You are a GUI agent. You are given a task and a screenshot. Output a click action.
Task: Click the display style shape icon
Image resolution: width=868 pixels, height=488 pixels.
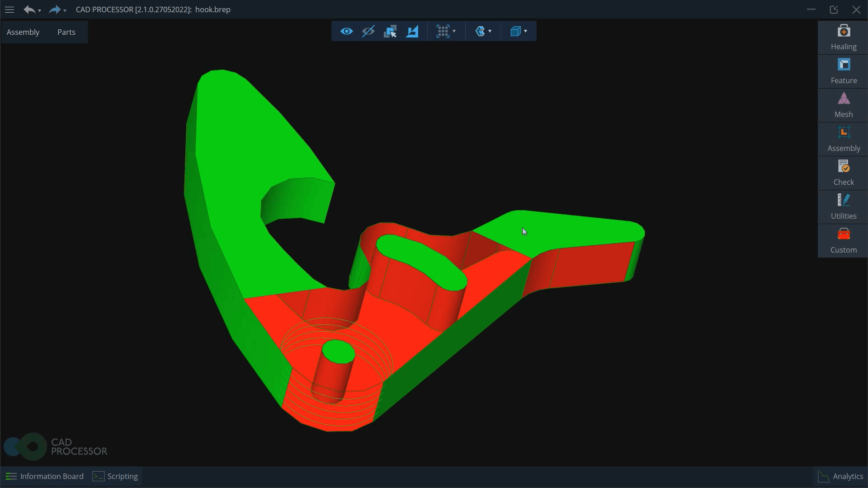pos(480,31)
